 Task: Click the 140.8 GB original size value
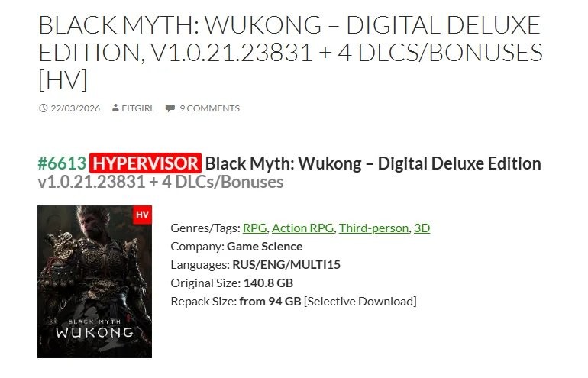click(x=269, y=283)
